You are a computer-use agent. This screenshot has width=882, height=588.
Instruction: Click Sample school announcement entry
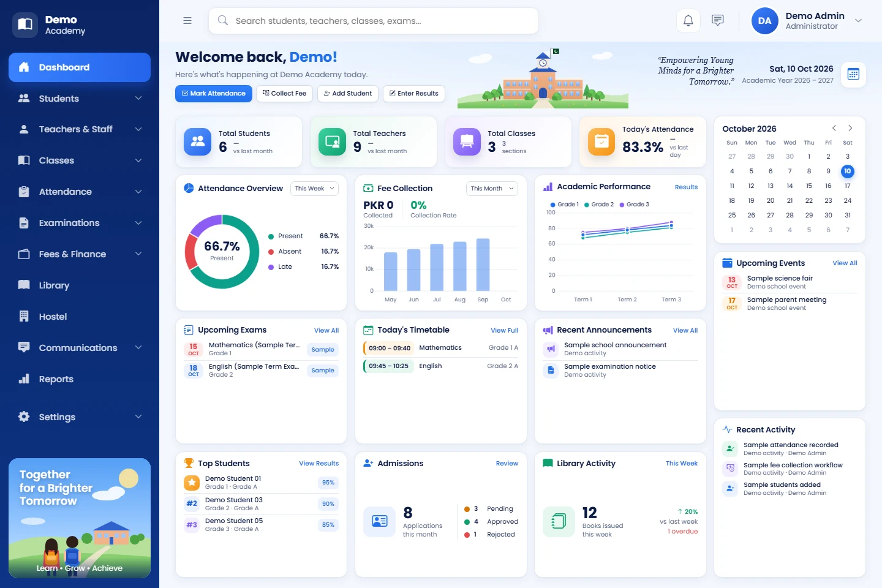(x=620, y=349)
